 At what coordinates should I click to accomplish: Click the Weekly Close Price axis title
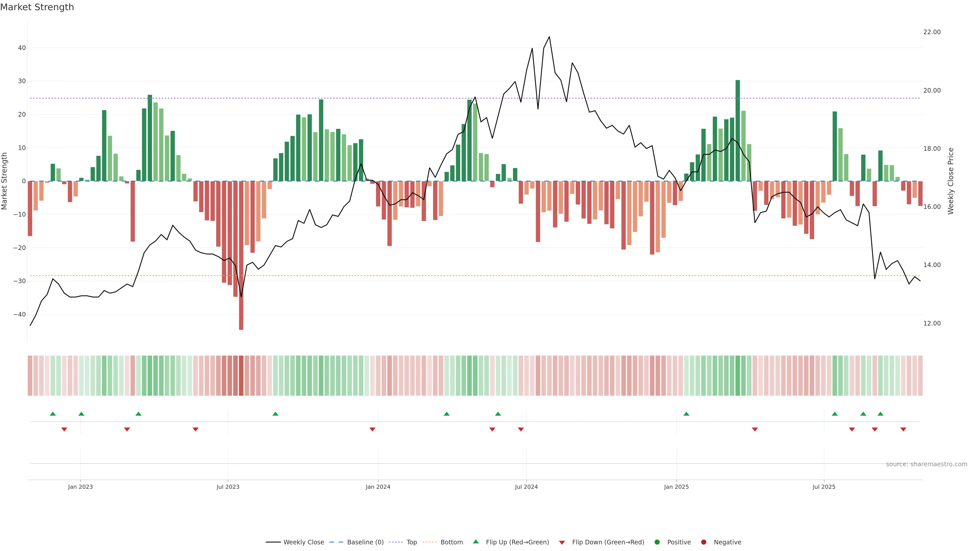pos(951,181)
